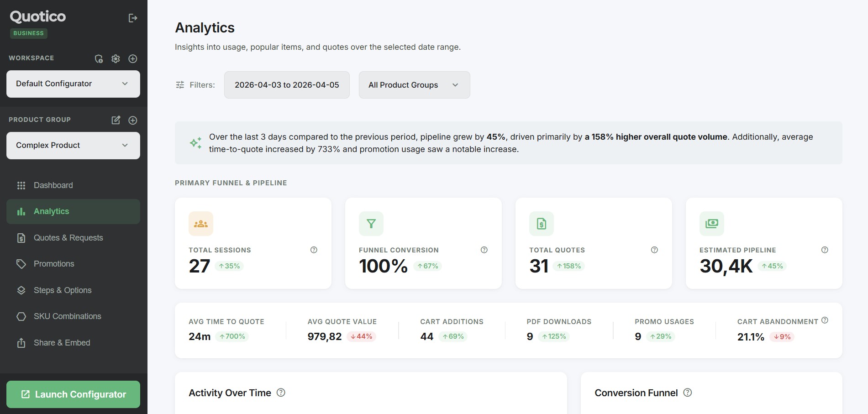
Task: Click the Total Sessions people icon
Action: pyautogui.click(x=201, y=223)
